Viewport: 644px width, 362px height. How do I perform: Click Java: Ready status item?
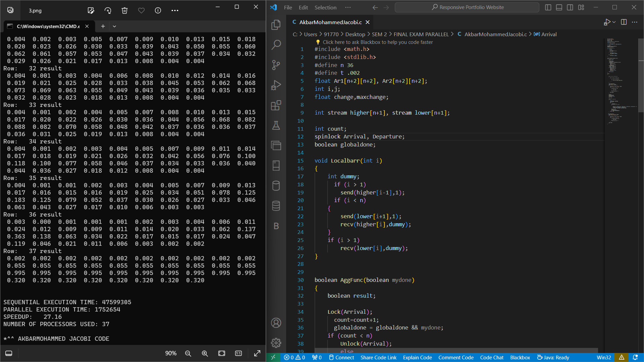[x=553, y=357]
